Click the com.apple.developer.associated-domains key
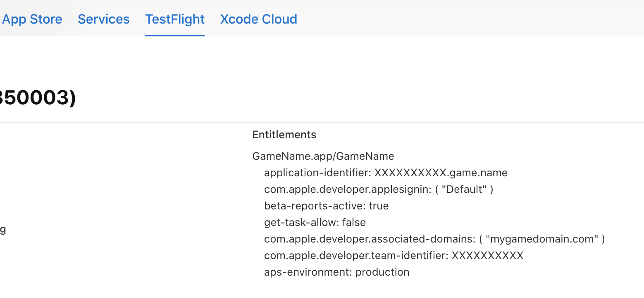 click(368, 239)
